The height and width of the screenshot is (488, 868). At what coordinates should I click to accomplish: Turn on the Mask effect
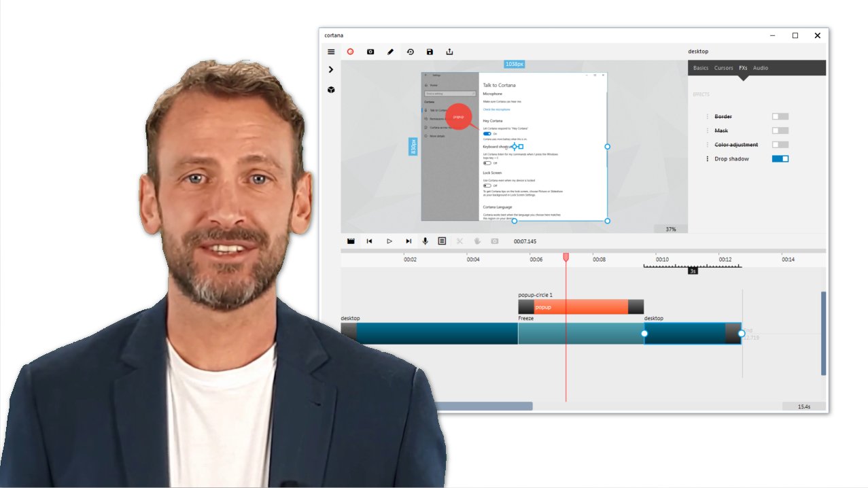point(780,130)
